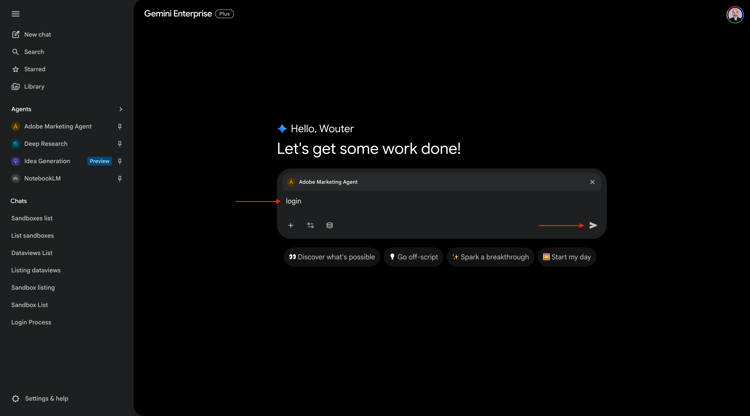Click the New chat pencil icon
Viewport: 750px width, 416px height.
(15, 34)
